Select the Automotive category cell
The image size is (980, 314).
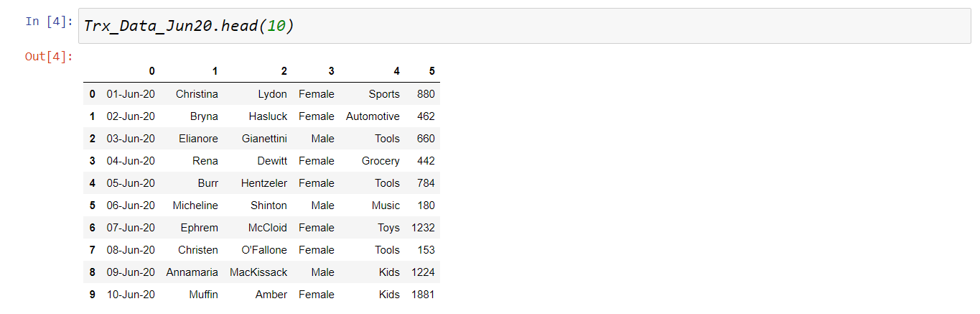click(373, 116)
